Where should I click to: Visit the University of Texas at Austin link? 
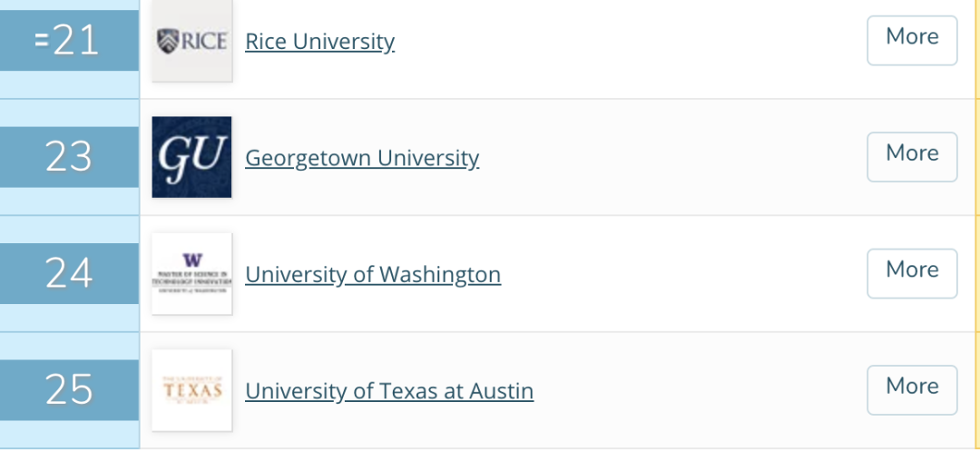(389, 391)
